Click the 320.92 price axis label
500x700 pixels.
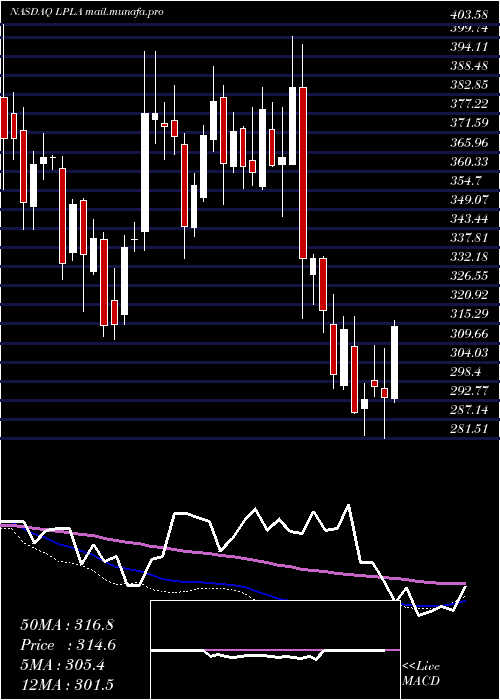tap(469, 295)
